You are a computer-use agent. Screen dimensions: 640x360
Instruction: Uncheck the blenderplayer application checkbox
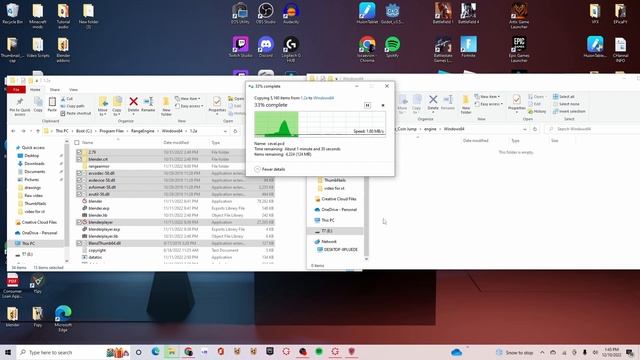point(79,222)
